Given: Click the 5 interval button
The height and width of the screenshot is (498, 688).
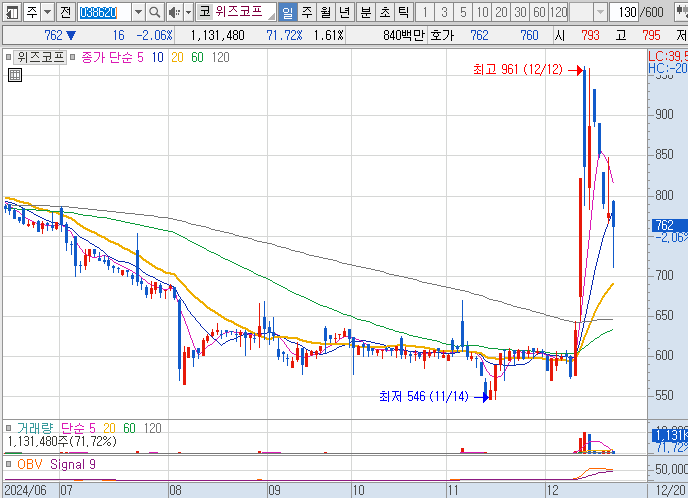Looking at the screenshot, I should coord(463,12).
